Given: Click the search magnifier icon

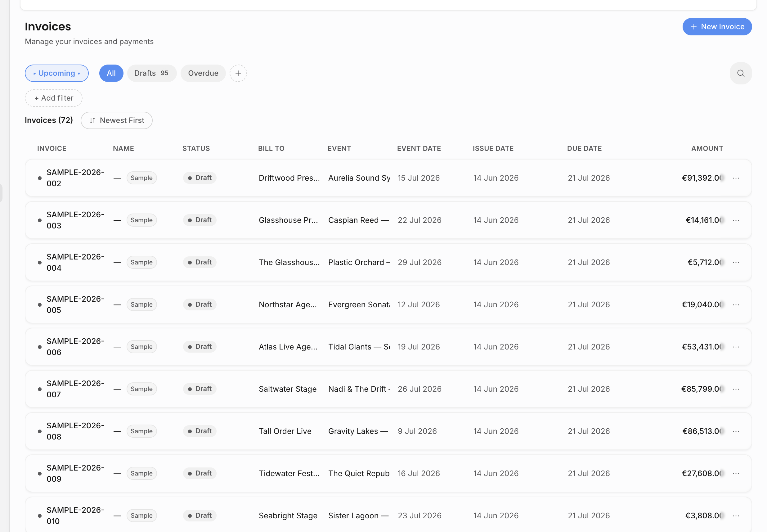Looking at the screenshot, I should (740, 73).
